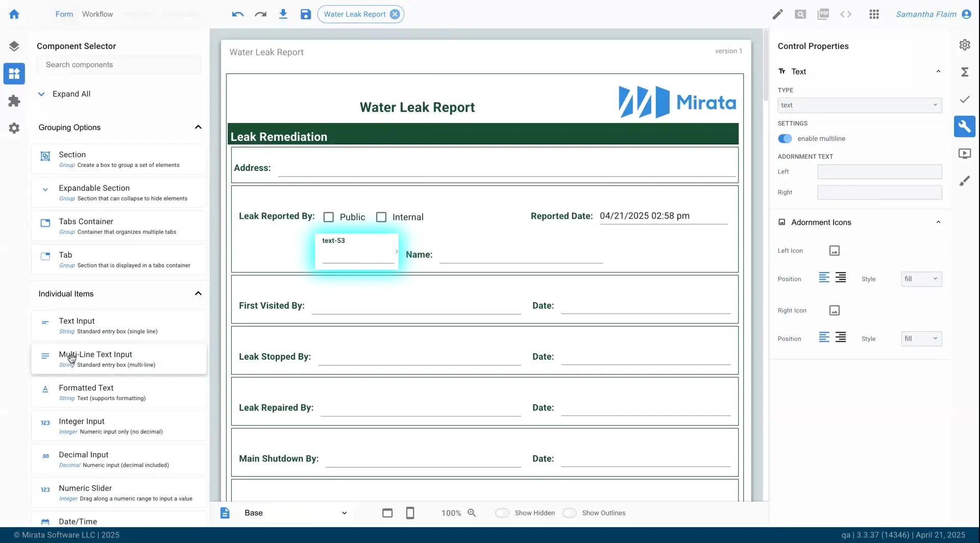Open the validation checkmark panel
Screen dimensions: 980x543
[964, 99]
